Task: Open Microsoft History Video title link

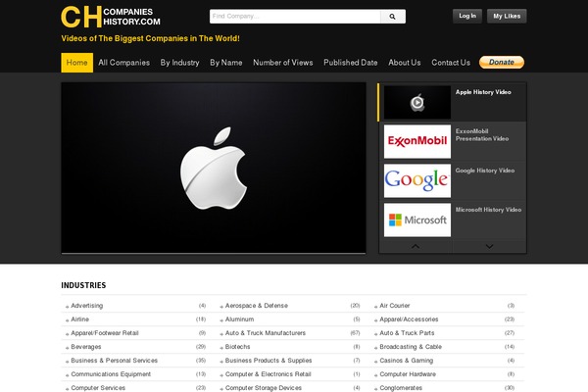Action: click(488, 210)
